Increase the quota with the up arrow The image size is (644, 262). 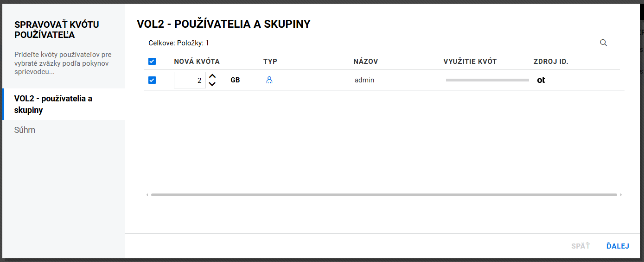pyautogui.click(x=212, y=76)
